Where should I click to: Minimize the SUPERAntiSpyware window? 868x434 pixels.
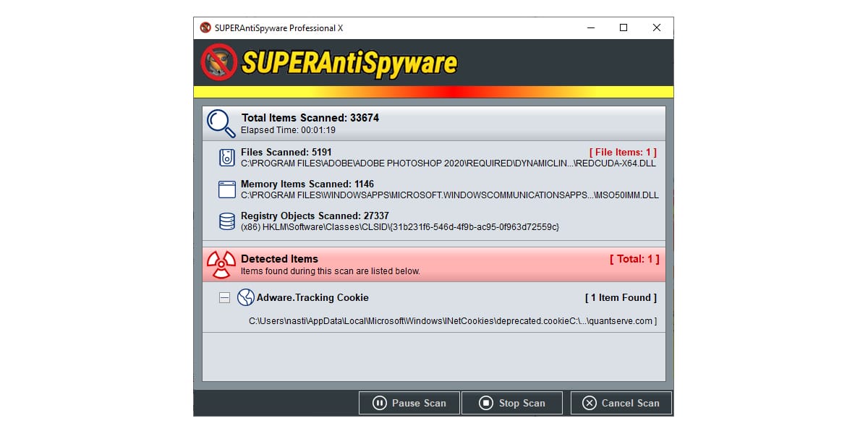[x=590, y=27]
